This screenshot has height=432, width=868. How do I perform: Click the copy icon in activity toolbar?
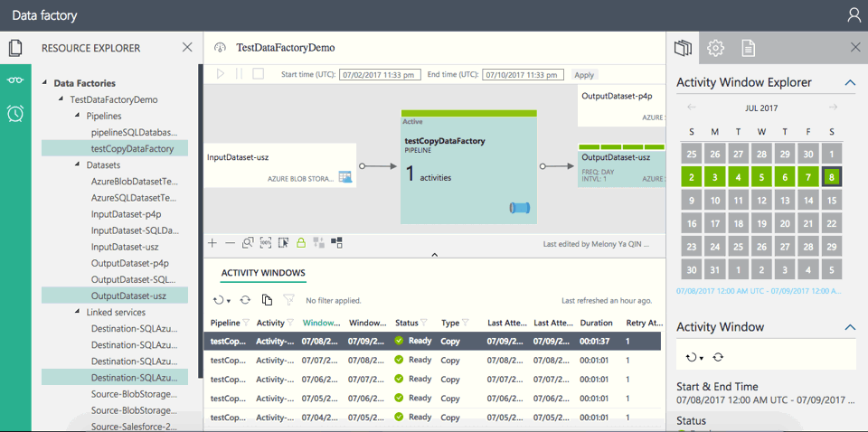267,300
